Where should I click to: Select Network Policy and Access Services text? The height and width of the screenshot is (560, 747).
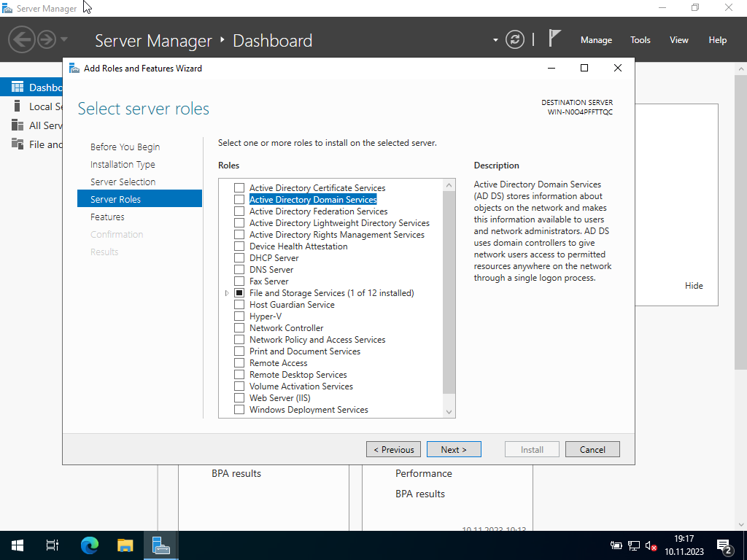[x=317, y=340]
